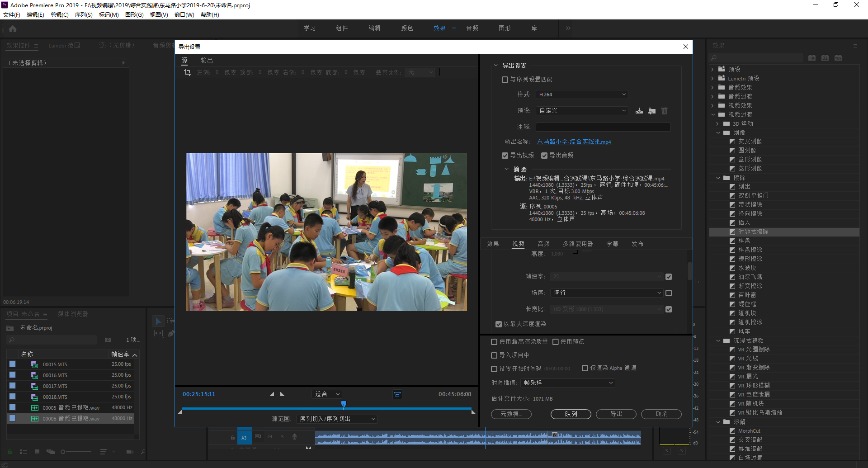The width and height of the screenshot is (868, 468).
Task: Open the 格式 H.264 dropdown
Action: point(581,95)
